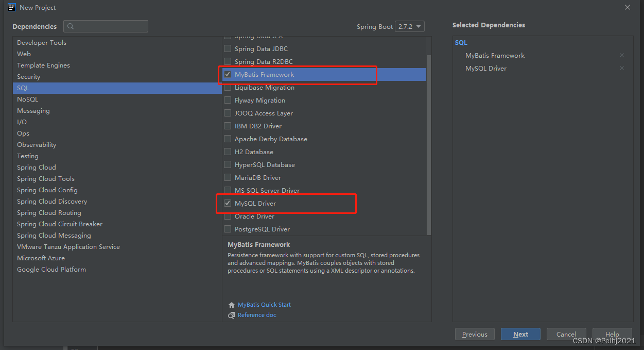Check the Spring Data R2DBC checkbox
This screenshot has height=350, width=644.
point(228,61)
